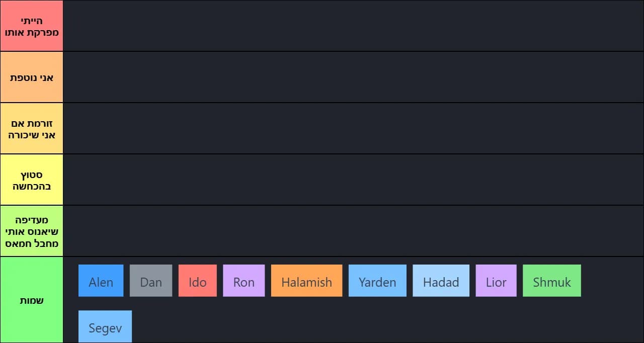
Task: Click the green 'שמות' pool label
Action: click(32, 300)
